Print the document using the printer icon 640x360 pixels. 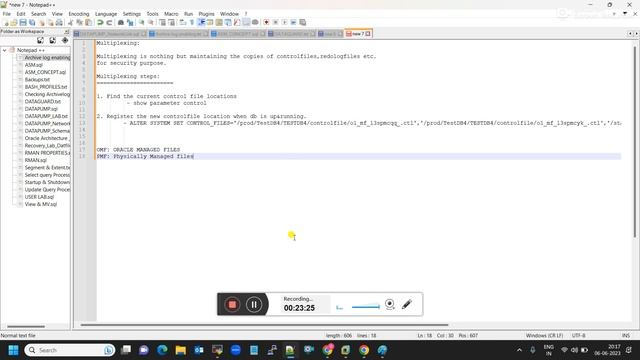tap(59, 22)
